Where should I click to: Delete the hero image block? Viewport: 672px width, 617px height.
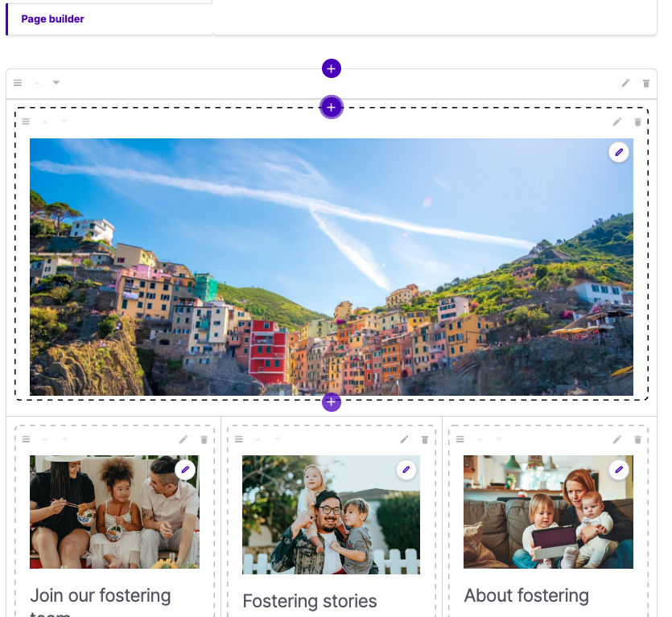[x=638, y=121]
